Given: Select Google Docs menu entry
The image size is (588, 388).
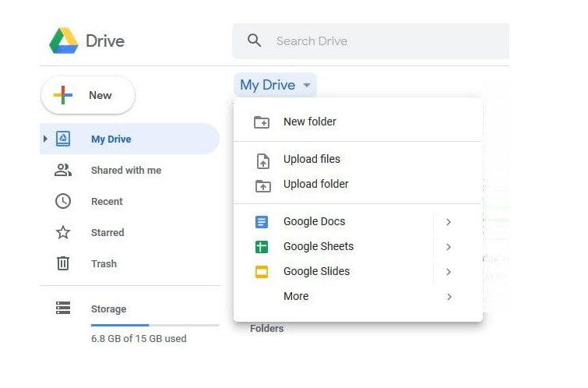Looking at the screenshot, I should point(358,221).
